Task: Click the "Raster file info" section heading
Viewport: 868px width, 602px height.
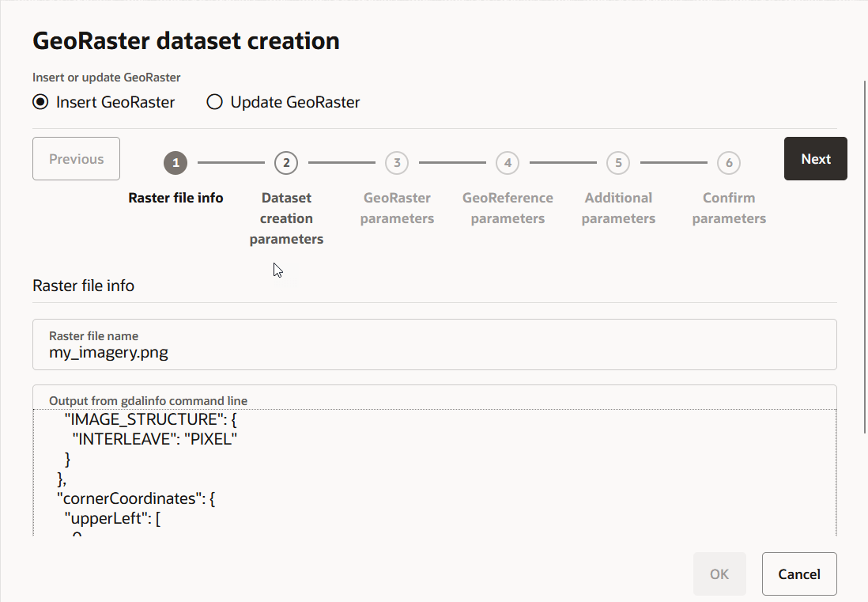Action: tap(84, 286)
